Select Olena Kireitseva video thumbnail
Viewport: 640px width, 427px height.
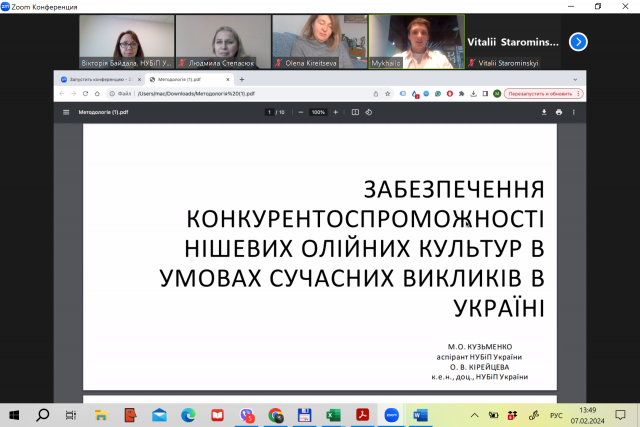coord(320,42)
